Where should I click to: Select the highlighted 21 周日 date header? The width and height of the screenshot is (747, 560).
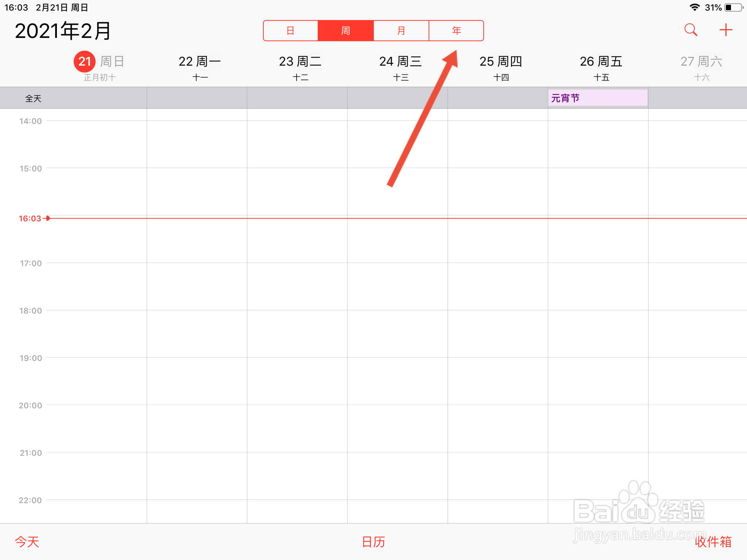(x=99, y=61)
